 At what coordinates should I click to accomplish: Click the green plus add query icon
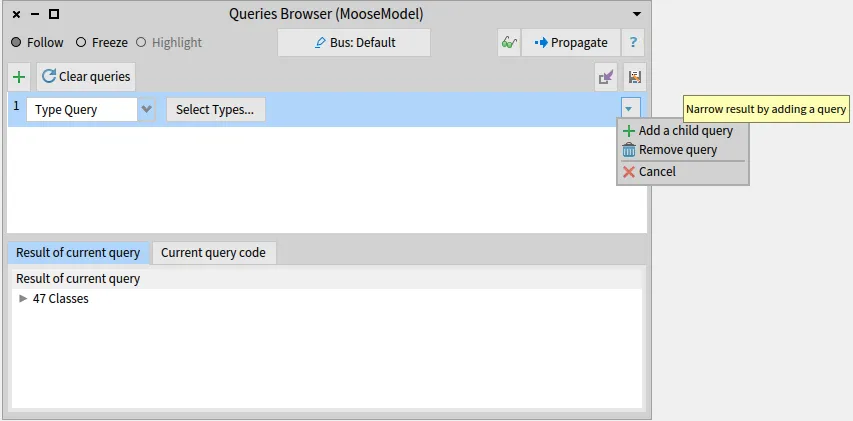pyautogui.click(x=19, y=77)
